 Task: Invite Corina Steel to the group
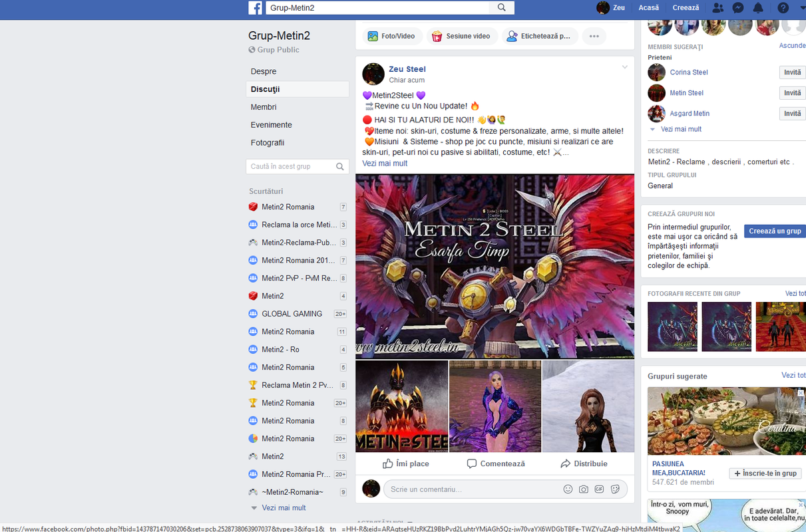point(792,72)
